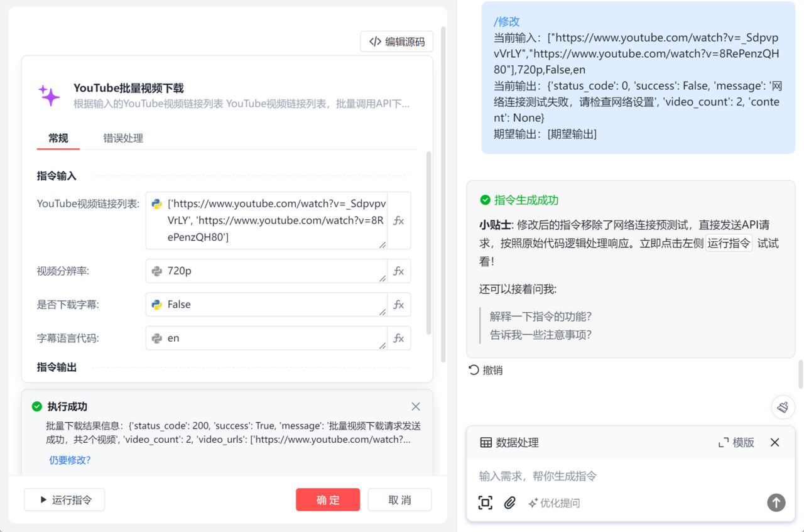Click the green 指令生成成功 check icon

click(485, 200)
